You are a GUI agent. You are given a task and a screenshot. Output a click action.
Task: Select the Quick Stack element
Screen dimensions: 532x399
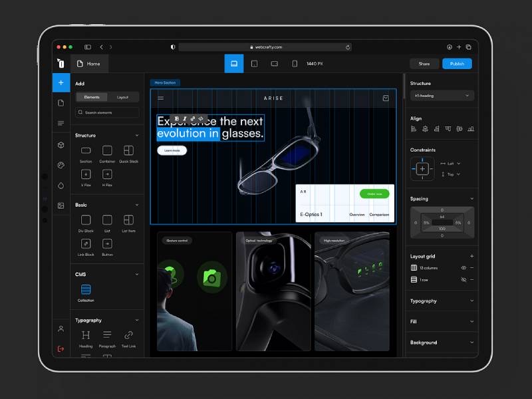click(x=128, y=154)
